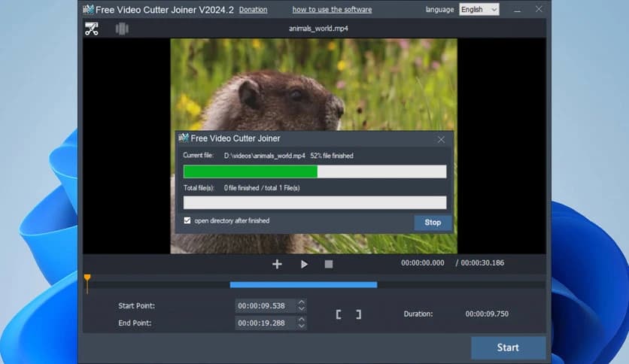This screenshot has width=629, height=364.
Task: Close the main Free Video Cutter Joiner window
Action: (x=539, y=9)
